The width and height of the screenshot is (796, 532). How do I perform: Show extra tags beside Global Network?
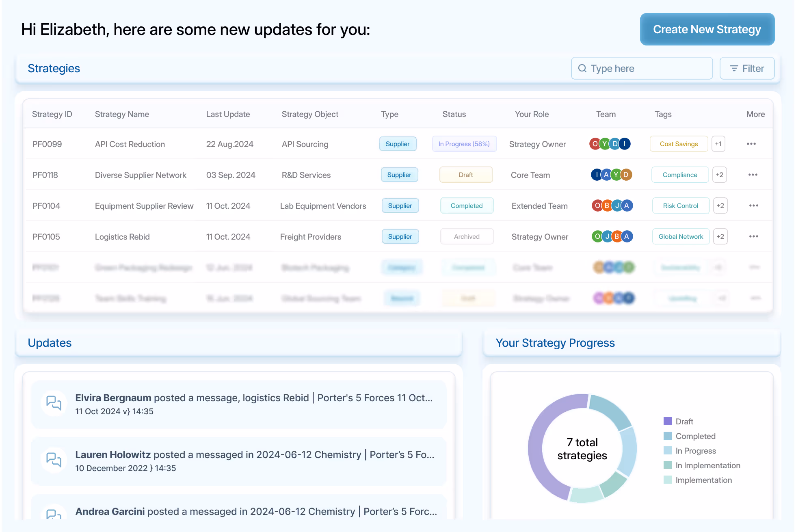(720, 236)
